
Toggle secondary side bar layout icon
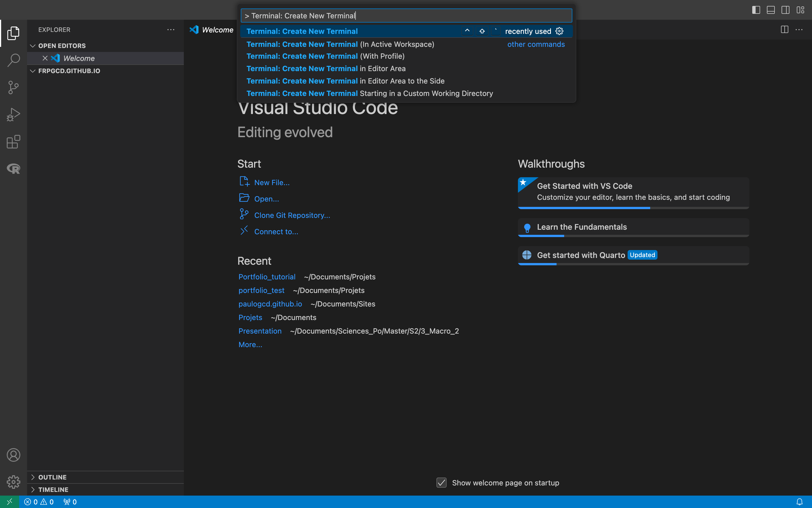785,10
